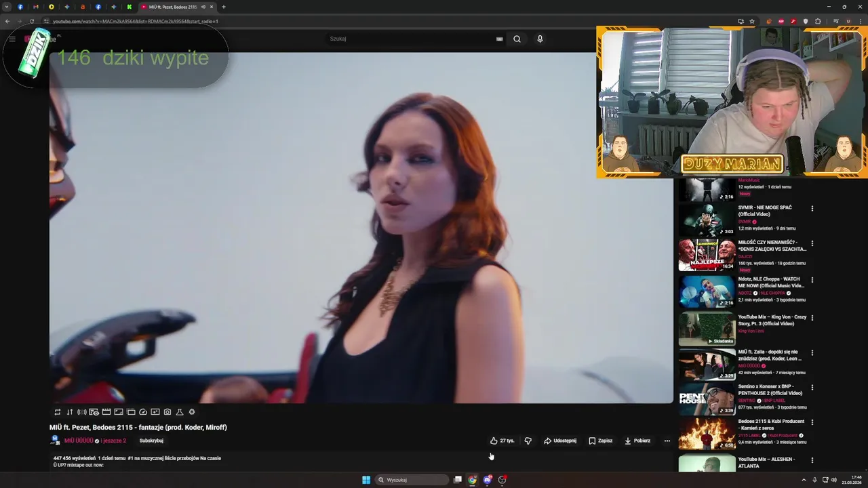Click the sound wave volume boost icon

(81, 412)
